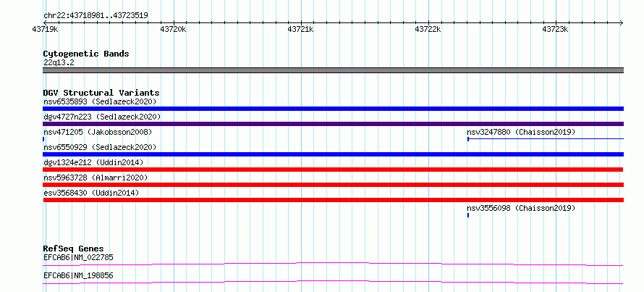Select the red bar under nsv5963728

pyautogui.click(x=333, y=185)
